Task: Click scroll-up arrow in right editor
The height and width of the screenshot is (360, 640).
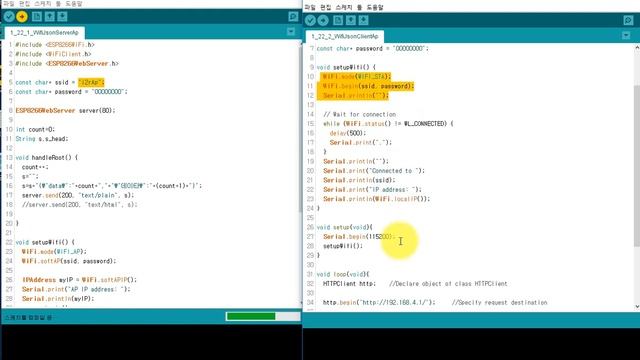Action: pos(637,48)
